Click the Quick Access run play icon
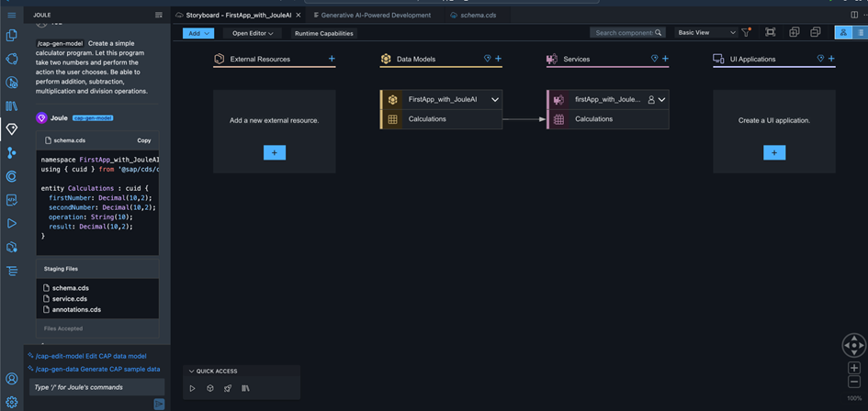 [193, 388]
